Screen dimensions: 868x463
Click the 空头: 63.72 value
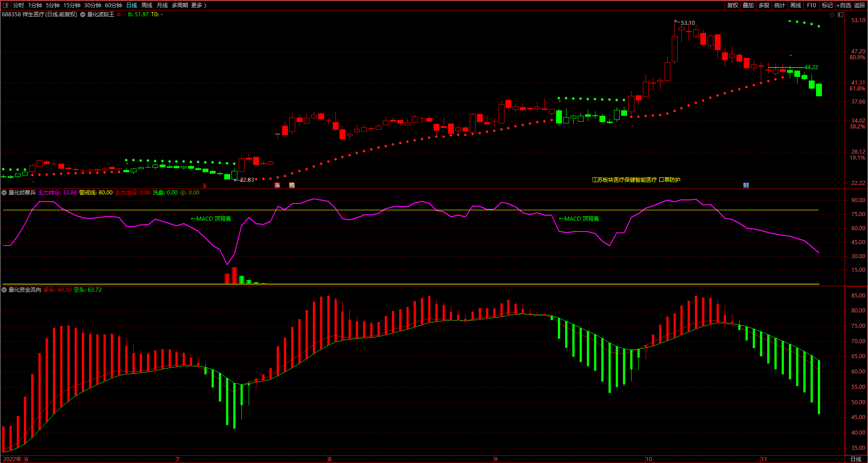tap(88, 290)
